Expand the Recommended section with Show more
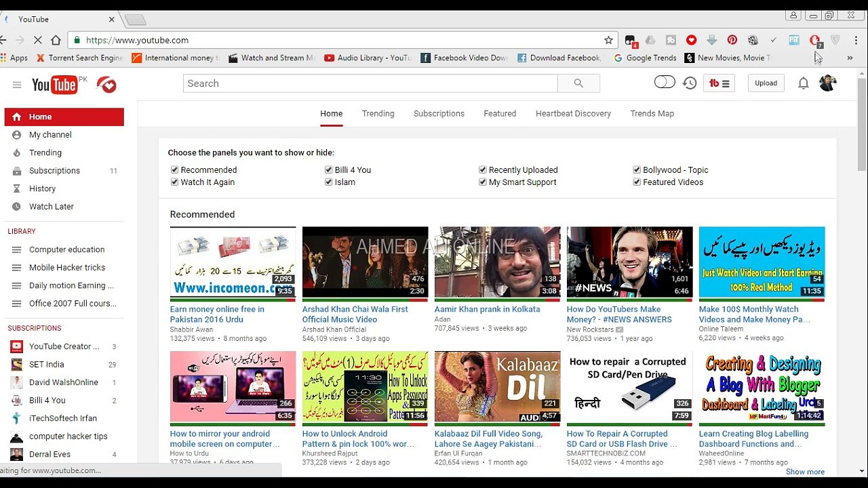This screenshot has width=868, height=488. pos(805,472)
